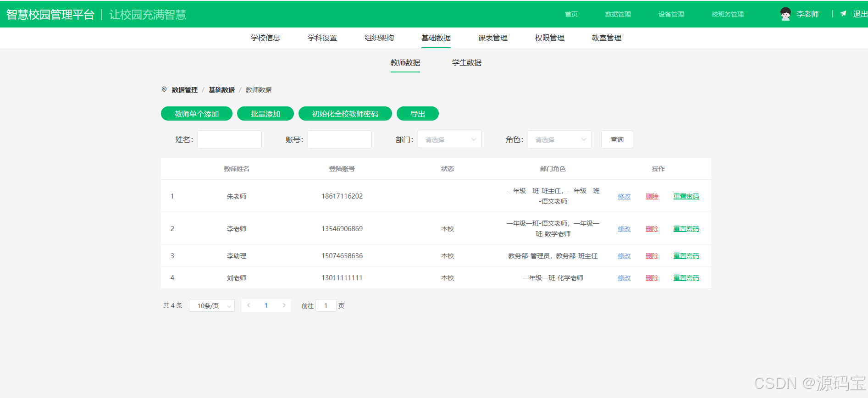
Task: Click 数据管理 breadcrumb link
Action: point(185,90)
